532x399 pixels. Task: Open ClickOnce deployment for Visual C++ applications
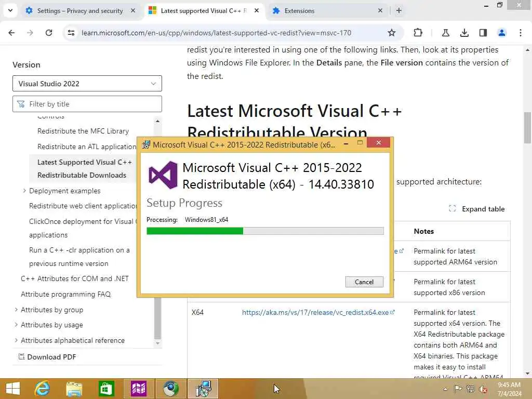83,228
